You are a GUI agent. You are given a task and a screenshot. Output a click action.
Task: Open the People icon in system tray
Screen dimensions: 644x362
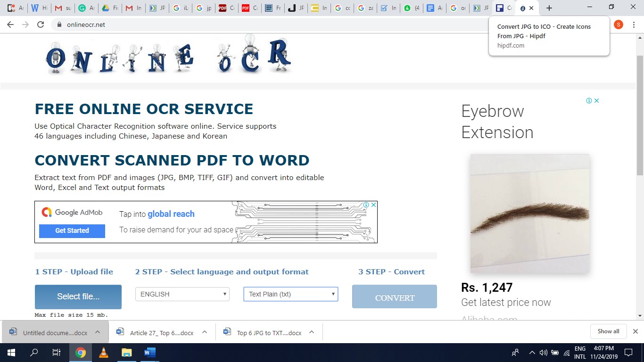click(515, 353)
